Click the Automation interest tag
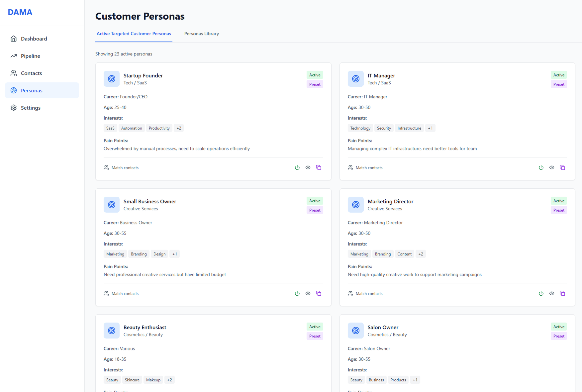The width and height of the screenshot is (582, 392). pos(132,128)
